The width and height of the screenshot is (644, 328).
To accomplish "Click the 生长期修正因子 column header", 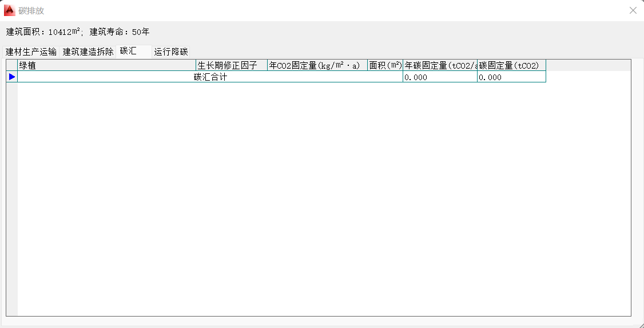I will click(x=231, y=65).
